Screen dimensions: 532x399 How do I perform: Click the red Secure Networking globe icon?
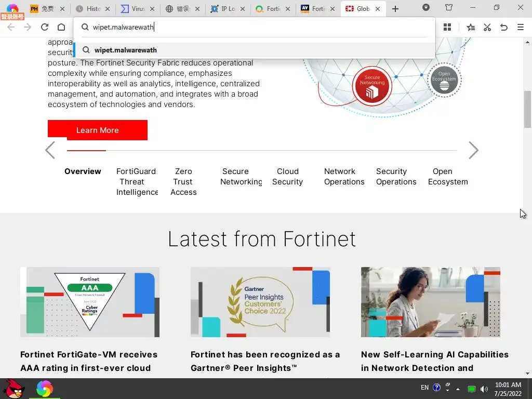(x=372, y=85)
